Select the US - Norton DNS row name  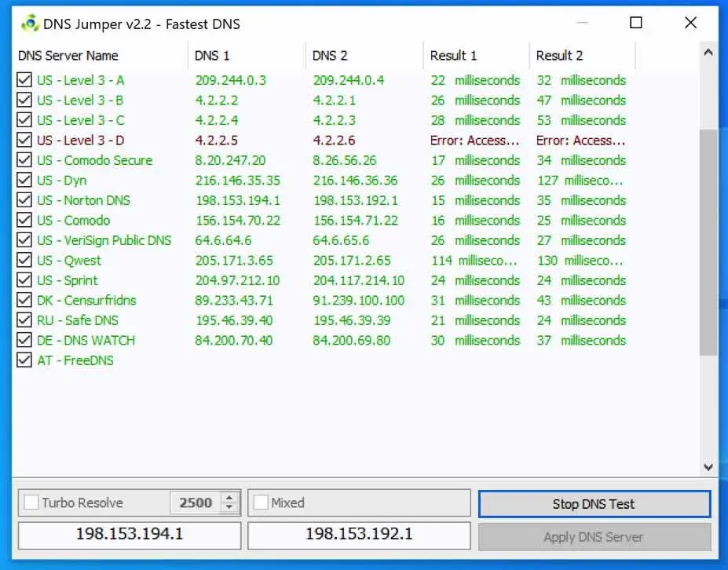tap(83, 200)
